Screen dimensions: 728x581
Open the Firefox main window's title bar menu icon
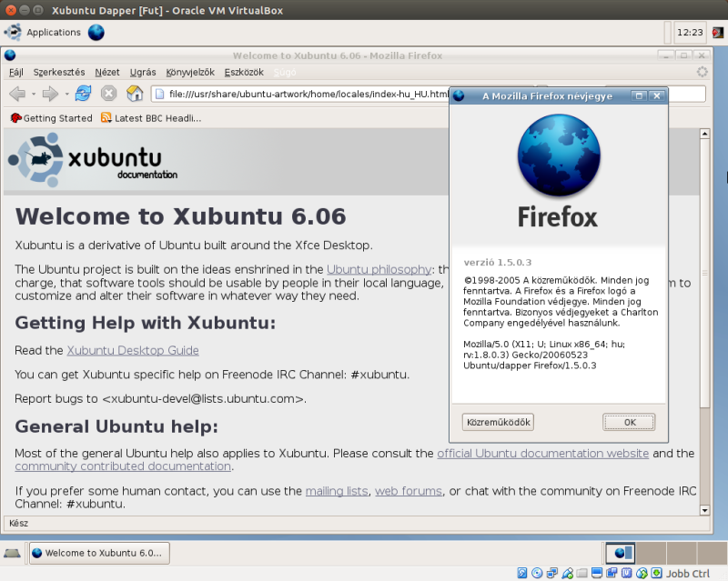[x=10, y=55]
